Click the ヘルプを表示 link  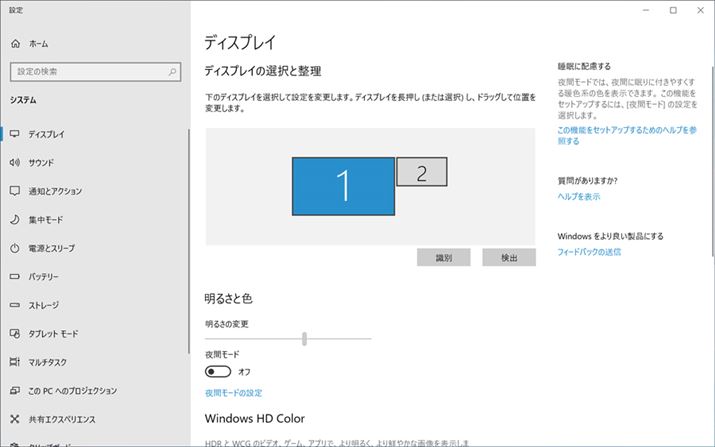(x=579, y=197)
